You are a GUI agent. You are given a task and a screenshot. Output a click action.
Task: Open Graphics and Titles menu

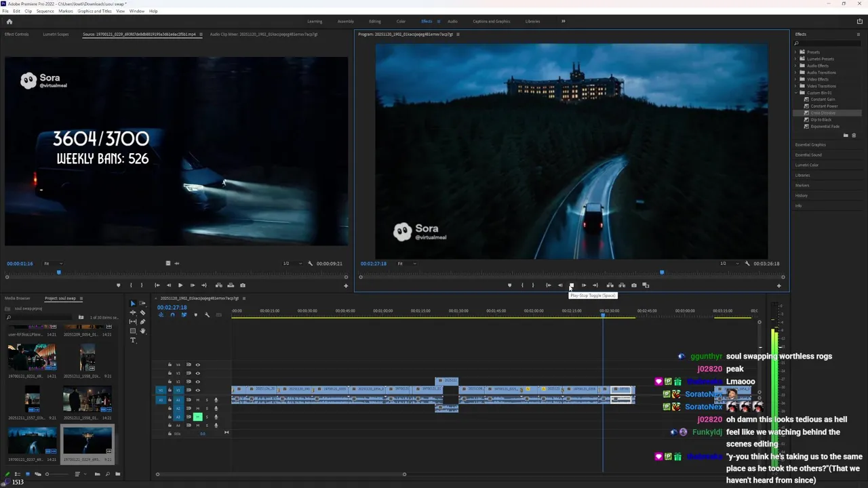click(95, 11)
